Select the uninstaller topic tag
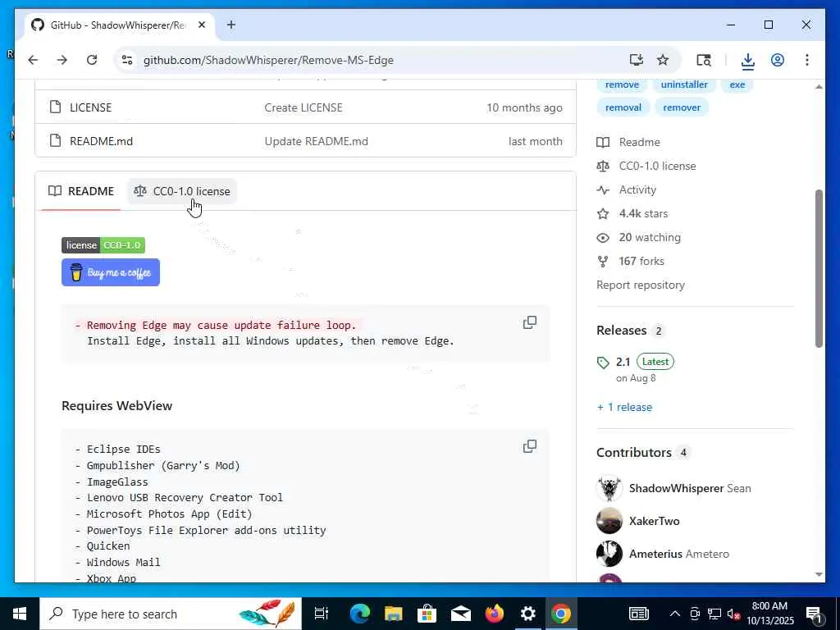The image size is (840, 630). pyautogui.click(x=684, y=84)
